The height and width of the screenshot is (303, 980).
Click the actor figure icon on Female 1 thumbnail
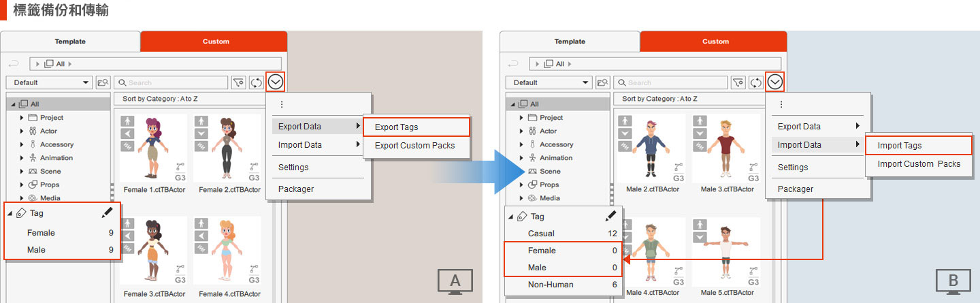pos(127,121)
